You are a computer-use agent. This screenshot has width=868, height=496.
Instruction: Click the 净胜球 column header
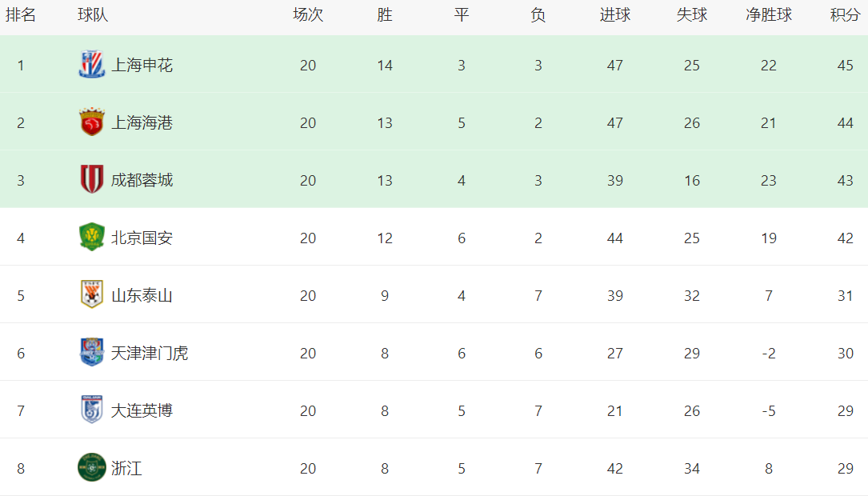769,15
